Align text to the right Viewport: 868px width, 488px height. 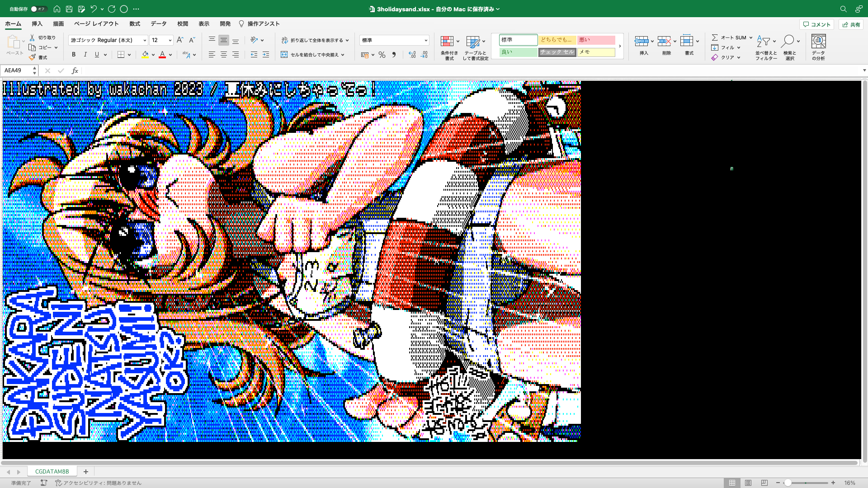click(x=236, y=55)
